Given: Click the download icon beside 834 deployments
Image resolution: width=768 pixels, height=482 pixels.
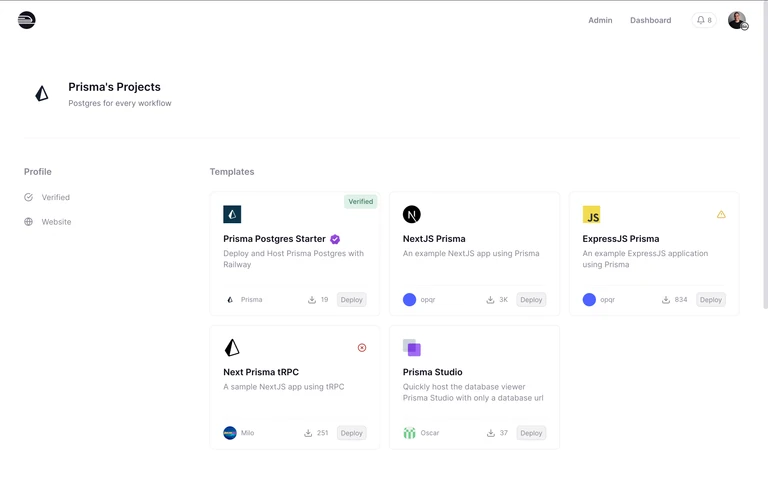Looking at the screenshot, I should click(666, 299).
